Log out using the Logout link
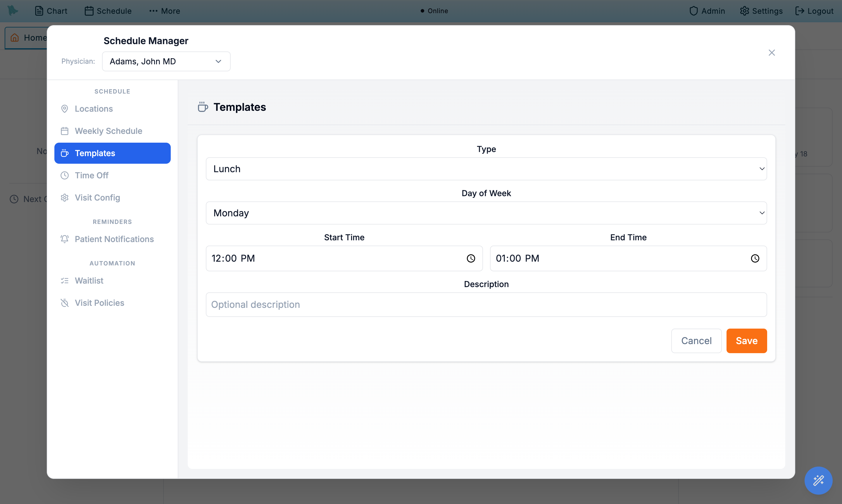The width and height of the screenshot is (842, 504). pyautogui.click(x=815, y=11)
